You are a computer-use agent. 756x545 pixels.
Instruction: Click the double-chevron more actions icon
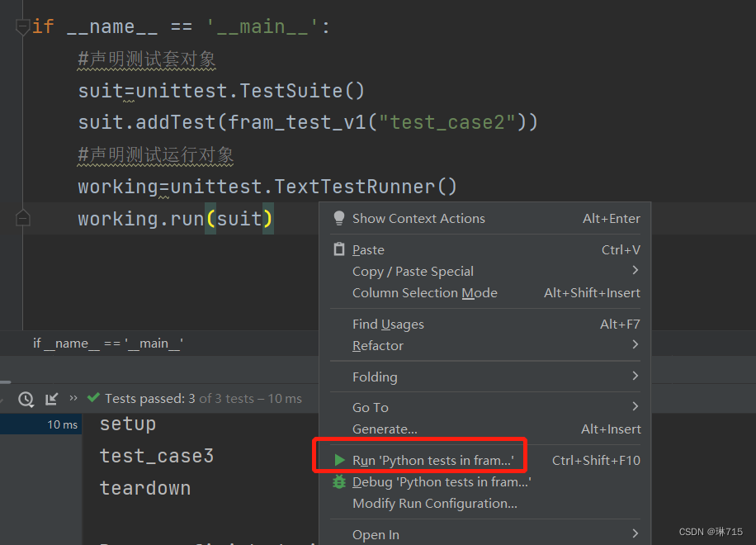tap(73, 398)
